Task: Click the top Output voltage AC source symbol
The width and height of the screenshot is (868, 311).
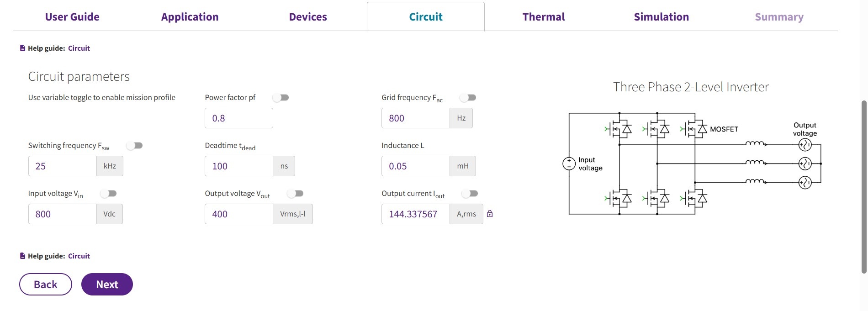Action: point(804,145)
